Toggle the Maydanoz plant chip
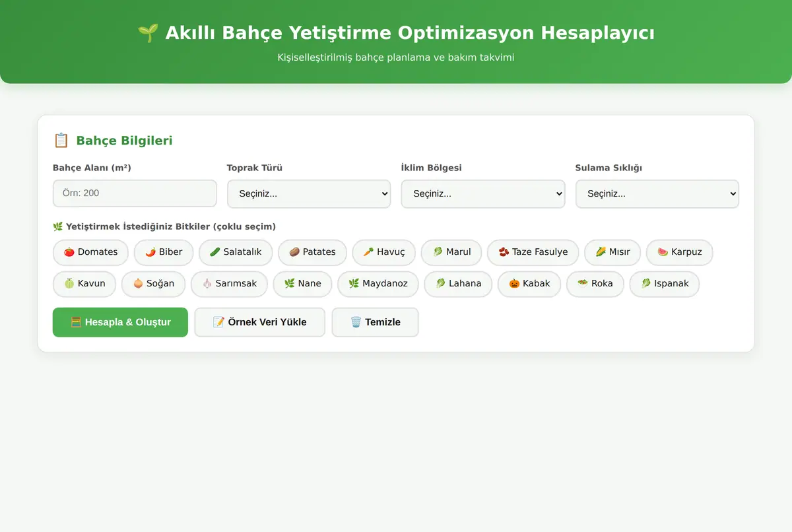792x532 pixels. click(x=378, y=284)
